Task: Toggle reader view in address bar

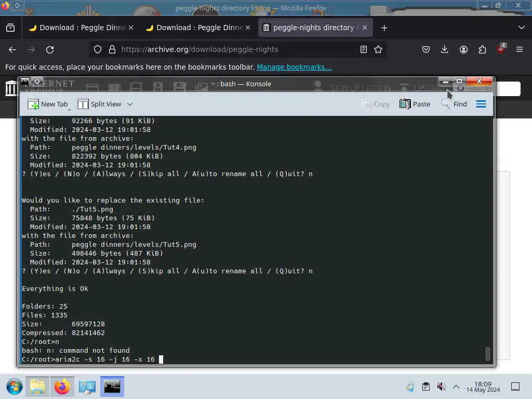Action: click(363, 49)
